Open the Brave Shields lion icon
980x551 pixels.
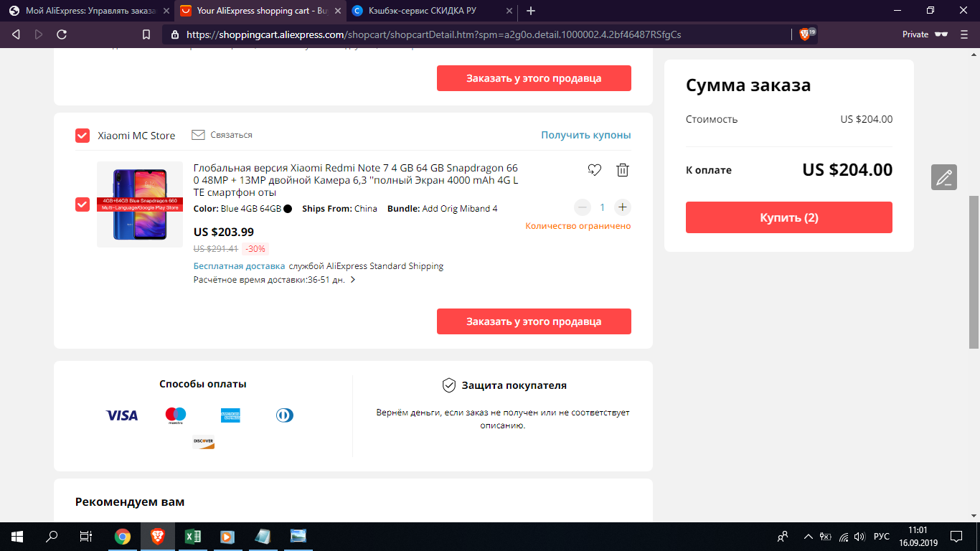click(804, 34)
